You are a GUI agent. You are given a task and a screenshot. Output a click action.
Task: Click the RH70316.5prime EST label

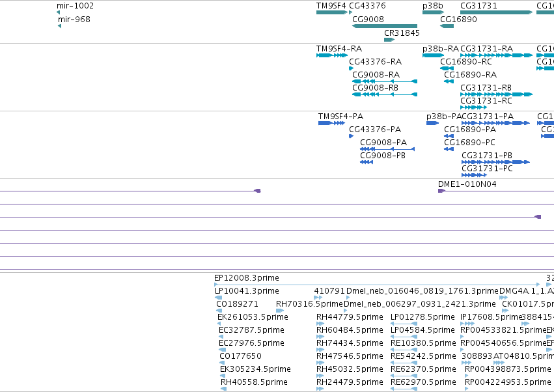point(309,304)
